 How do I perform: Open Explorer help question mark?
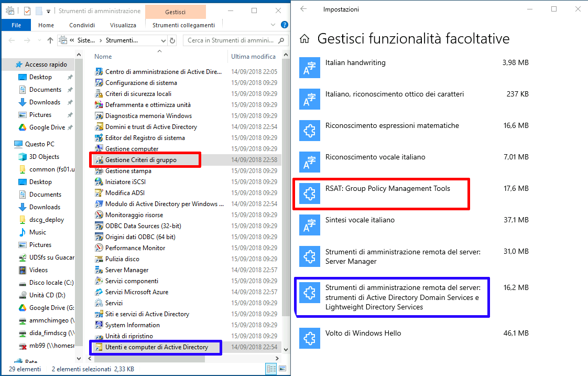click(x=285, y=25)
